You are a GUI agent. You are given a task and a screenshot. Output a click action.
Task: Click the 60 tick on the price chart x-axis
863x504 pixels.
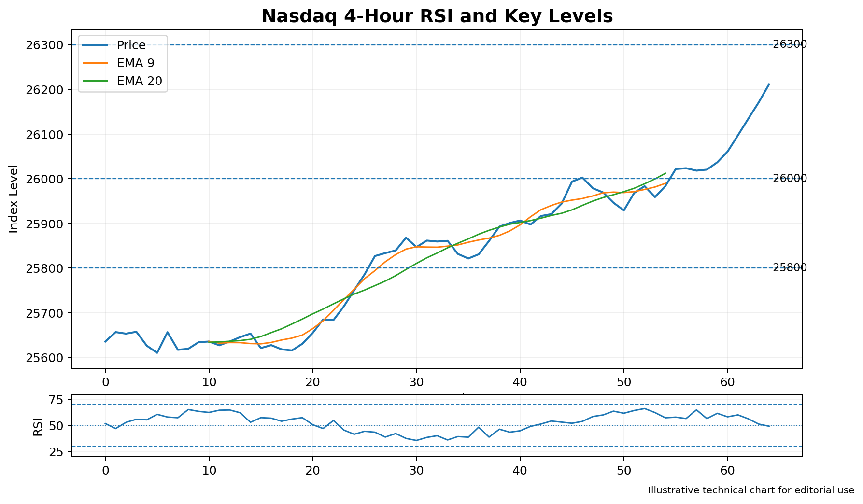[728, 382]
